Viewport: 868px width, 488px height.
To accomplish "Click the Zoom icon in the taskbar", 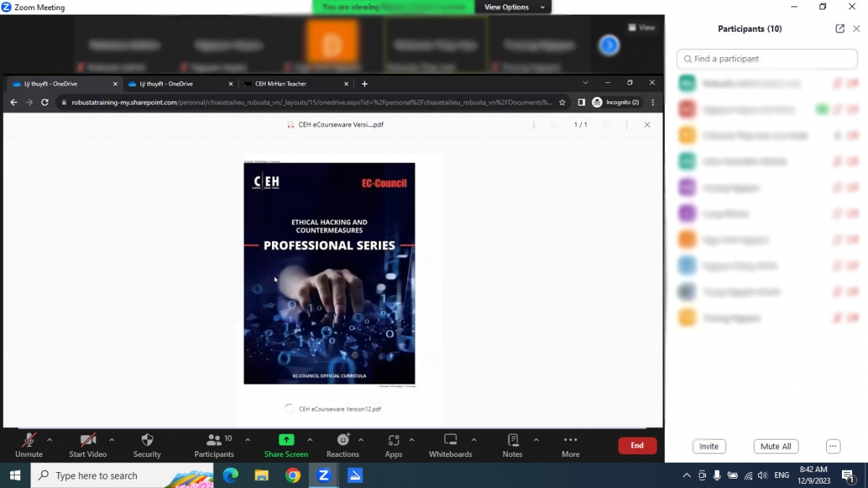I will pyautogui.click(x=324, y=475).
